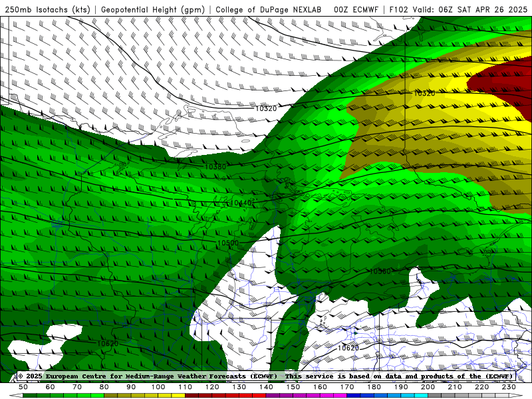This screenshot has width=532, height=399.
Task: Click the 180 knot color bar label
Action: click(374, 387)
